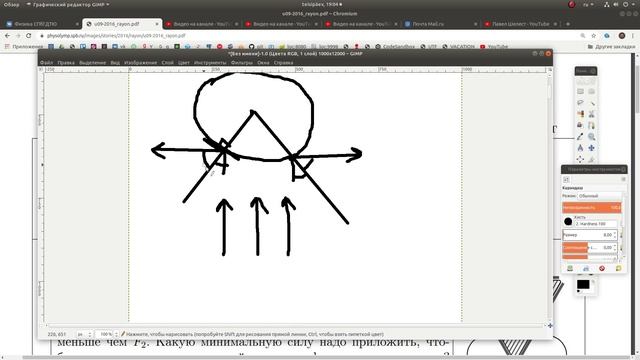Viewport: 640px width, 360px height.
Task: Select the Foreground Select tool
Action: [x=580, y=125]
